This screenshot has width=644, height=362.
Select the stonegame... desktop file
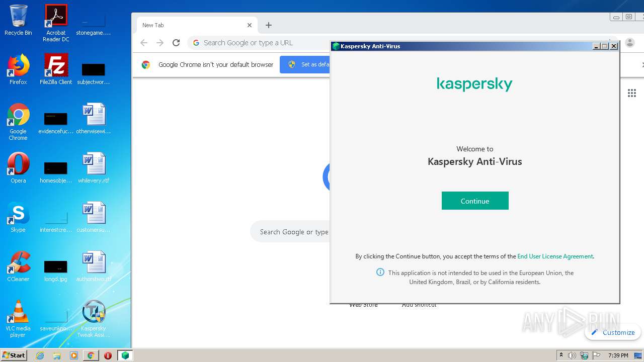coord(94,24)
